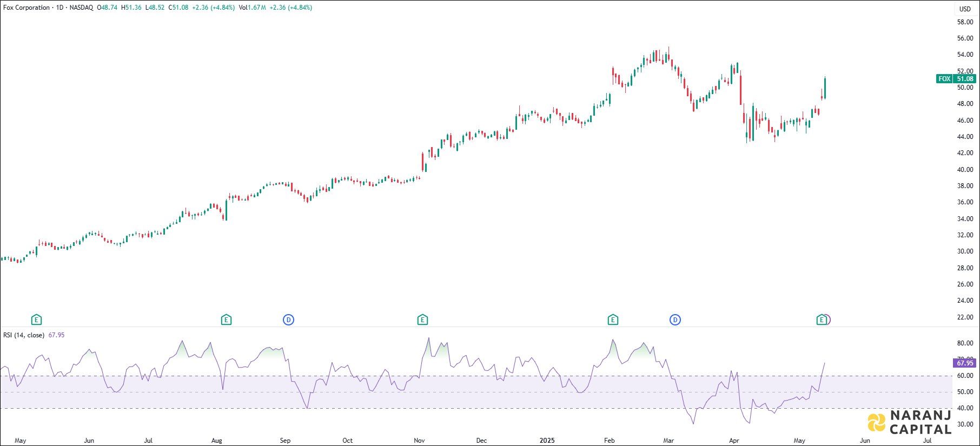Select the green FOX symbol tag
Image resolution: width=980 pixels, height=446 pixels.
click(944, 79)
